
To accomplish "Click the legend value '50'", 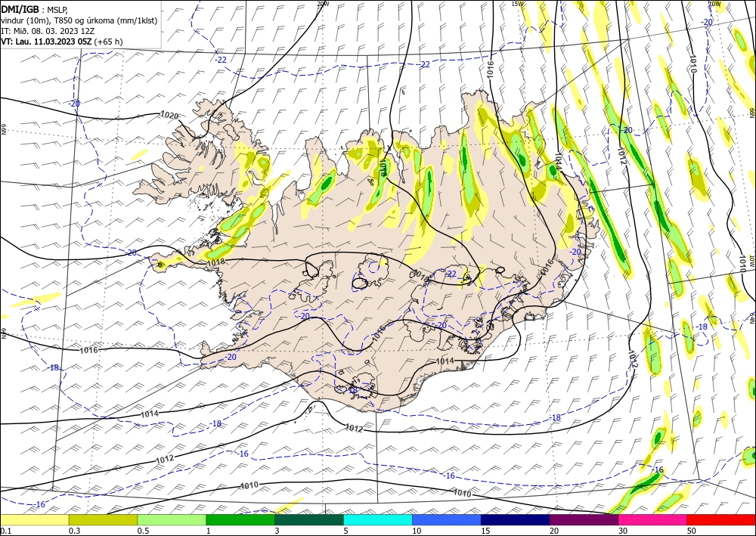I will [x=692, y=531].
